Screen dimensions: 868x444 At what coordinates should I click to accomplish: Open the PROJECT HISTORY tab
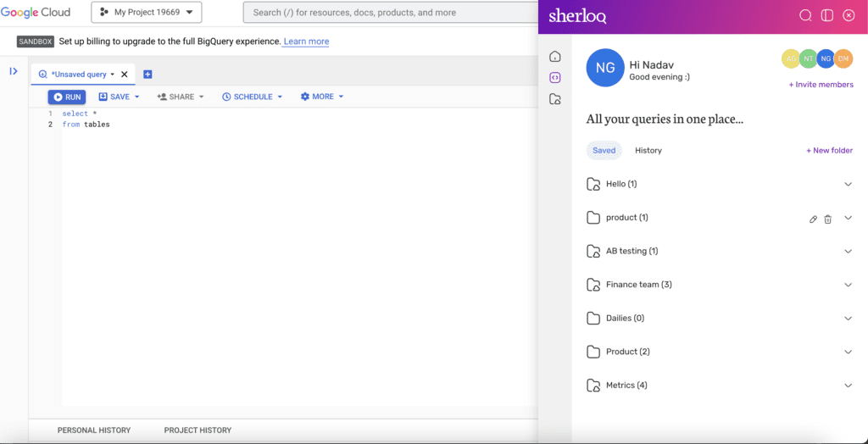click(x=198, y=430)
